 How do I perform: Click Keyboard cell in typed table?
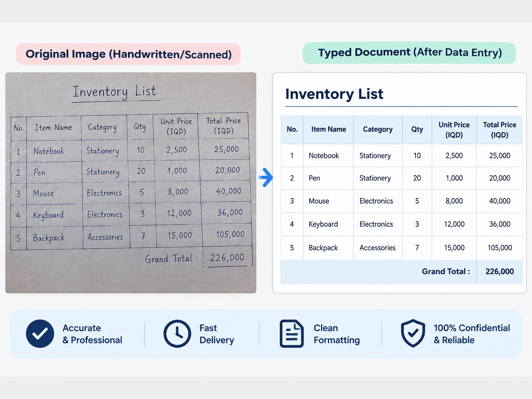323,224
